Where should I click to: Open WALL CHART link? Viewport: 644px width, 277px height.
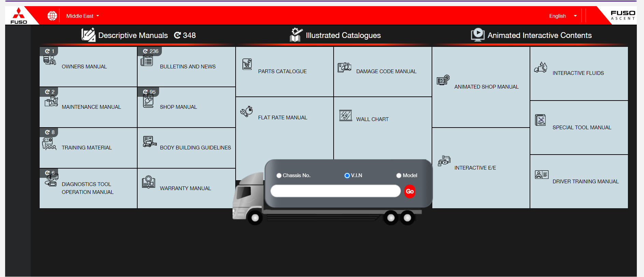coord(372,119)
